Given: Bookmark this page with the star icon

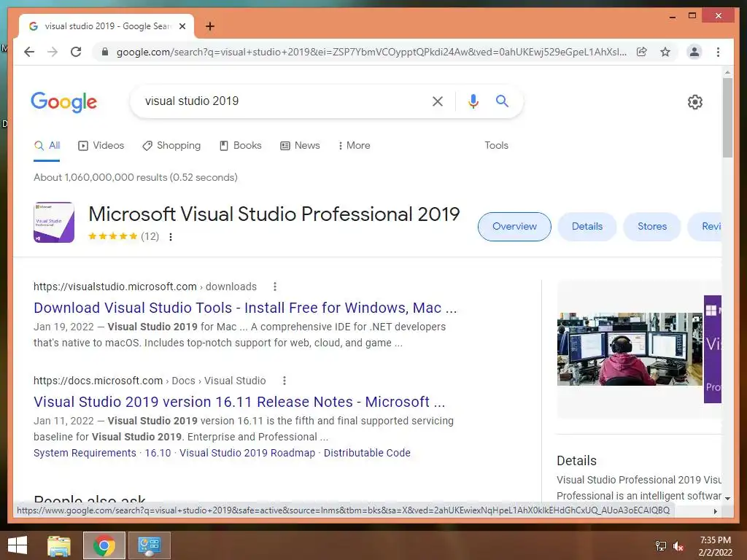Looking at the screenshot, I should (665, 52).
